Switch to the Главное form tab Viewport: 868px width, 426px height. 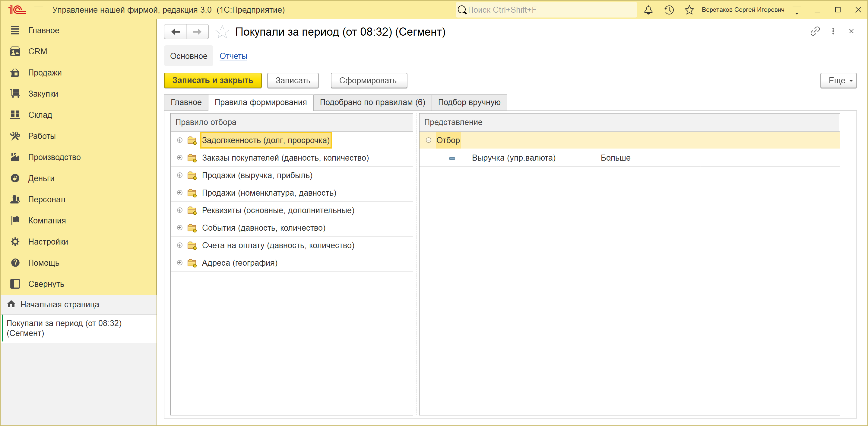(186, 103)
